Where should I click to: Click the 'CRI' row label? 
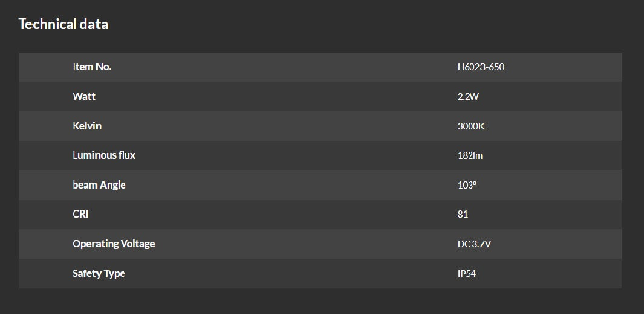coord(80,214)
